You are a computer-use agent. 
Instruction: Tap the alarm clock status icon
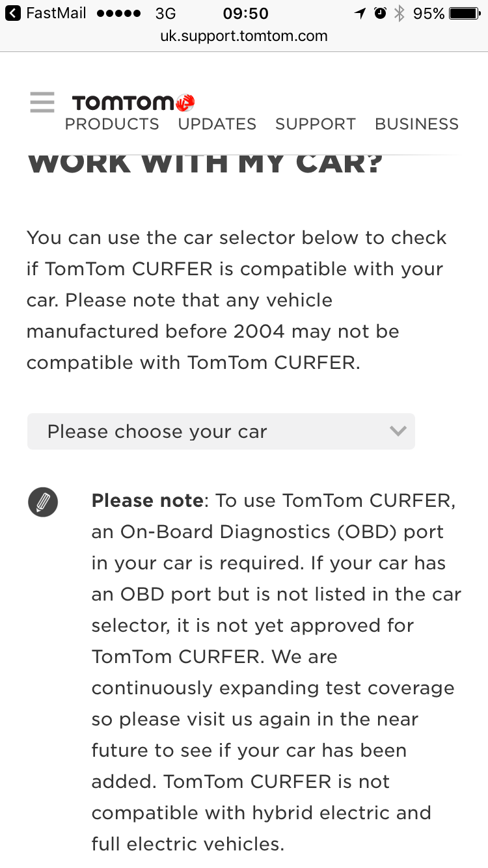coord(380,13)
